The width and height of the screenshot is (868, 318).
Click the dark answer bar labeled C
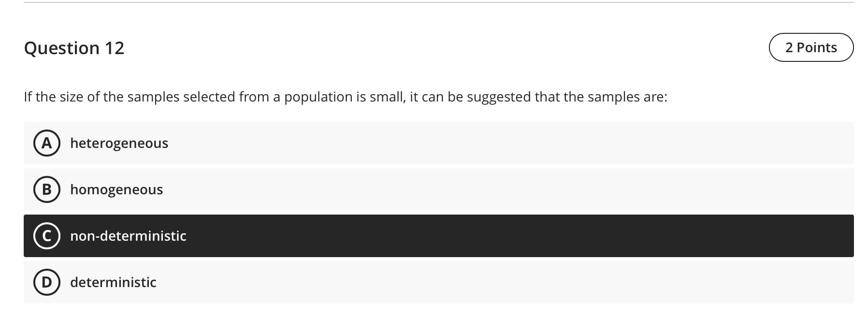[338, 236]
